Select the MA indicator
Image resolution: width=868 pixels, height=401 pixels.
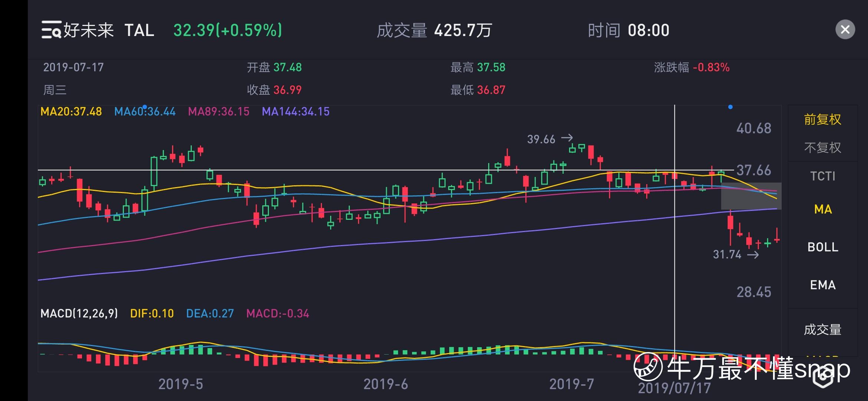[x=822, y=209]
